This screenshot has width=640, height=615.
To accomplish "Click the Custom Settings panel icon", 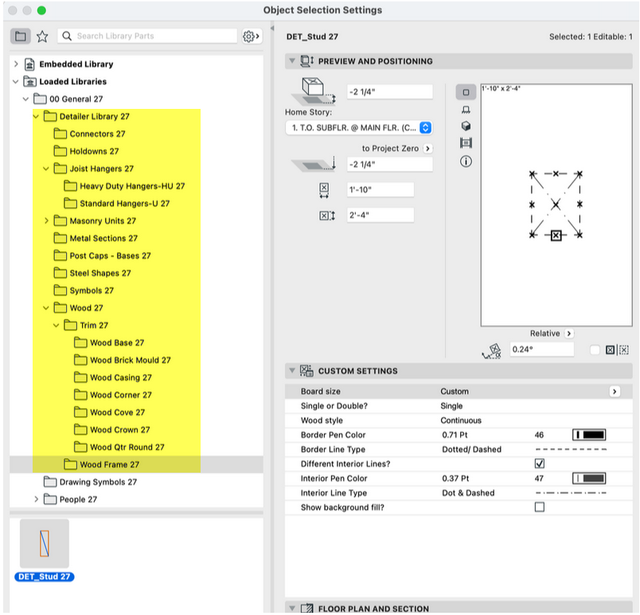I will (306, 371).
